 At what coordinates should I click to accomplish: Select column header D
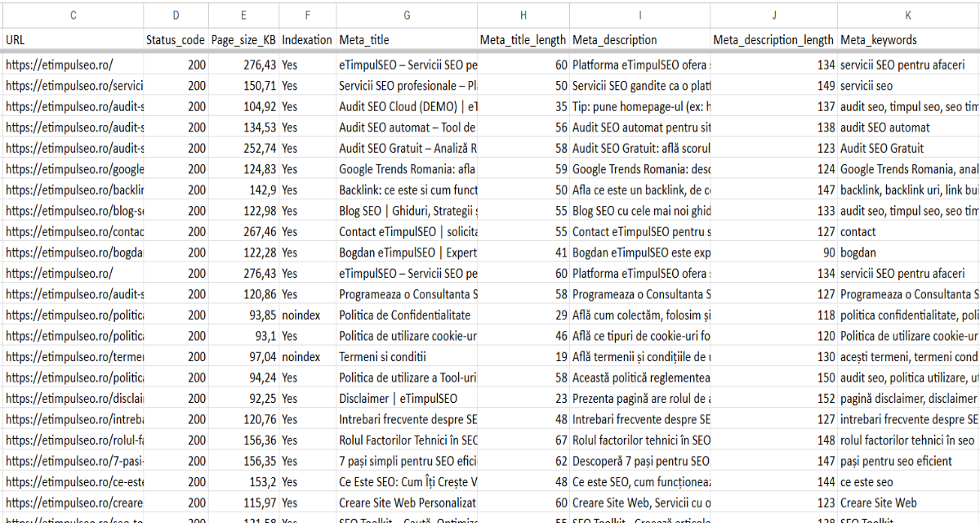[x=176, y=14]
